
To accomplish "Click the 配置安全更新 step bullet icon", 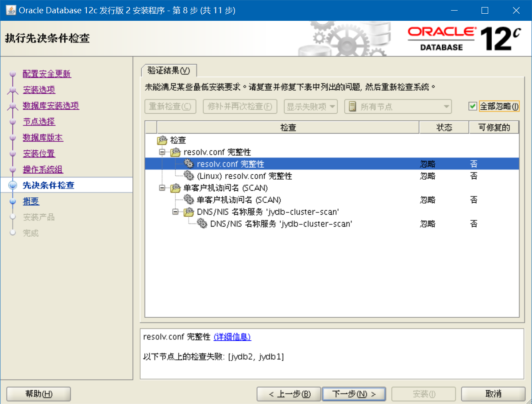I will click(x=12, y=74).
